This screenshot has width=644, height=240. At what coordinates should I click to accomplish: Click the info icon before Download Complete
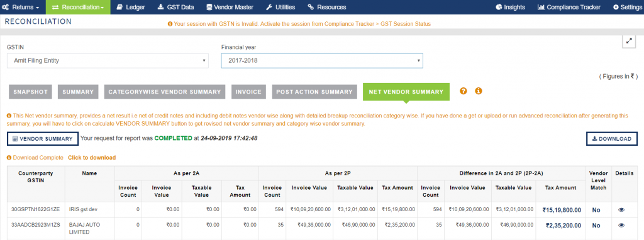tap(9, 158)
